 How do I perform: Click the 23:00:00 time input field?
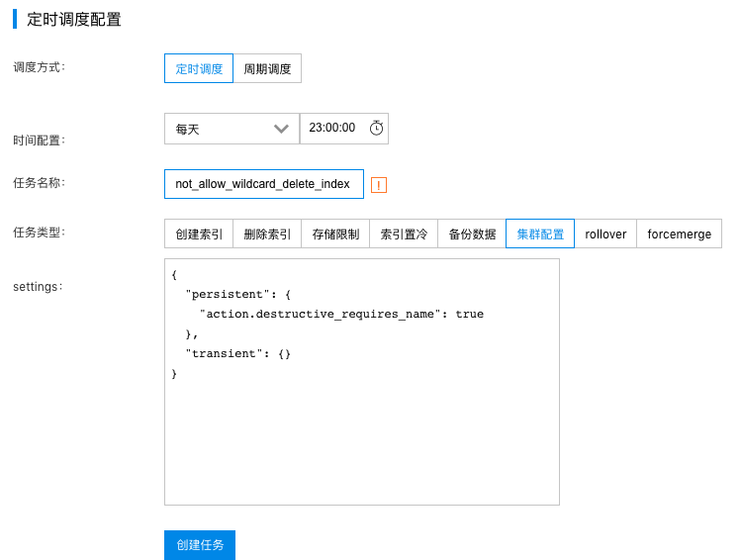tap(344, 128)
